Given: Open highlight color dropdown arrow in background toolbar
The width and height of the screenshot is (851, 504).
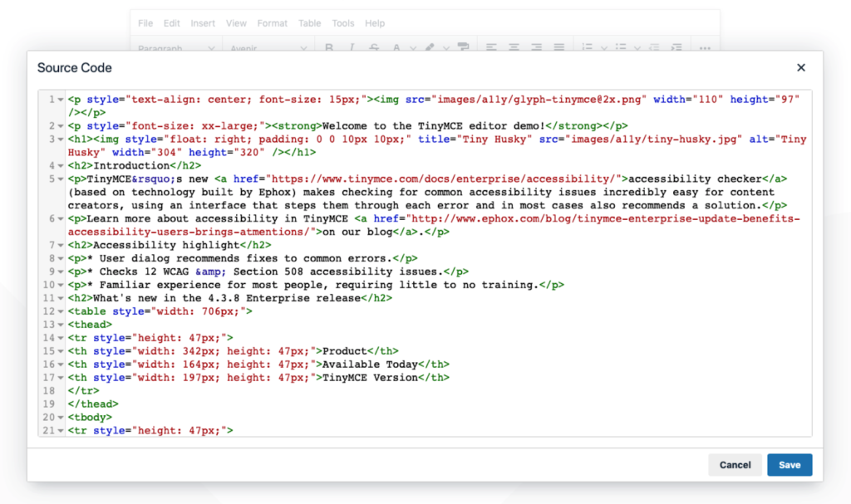Looking at the screenshot, I should click(x=446, y=48).
